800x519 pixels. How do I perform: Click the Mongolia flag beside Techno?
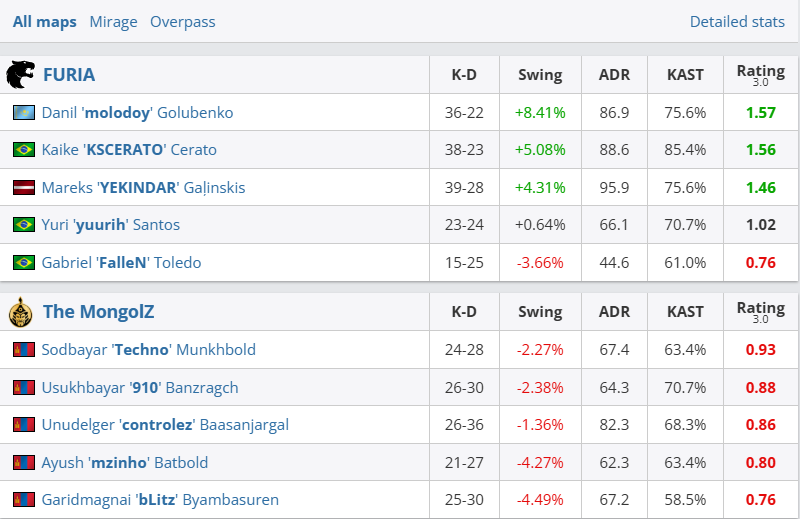click(24, 350)
